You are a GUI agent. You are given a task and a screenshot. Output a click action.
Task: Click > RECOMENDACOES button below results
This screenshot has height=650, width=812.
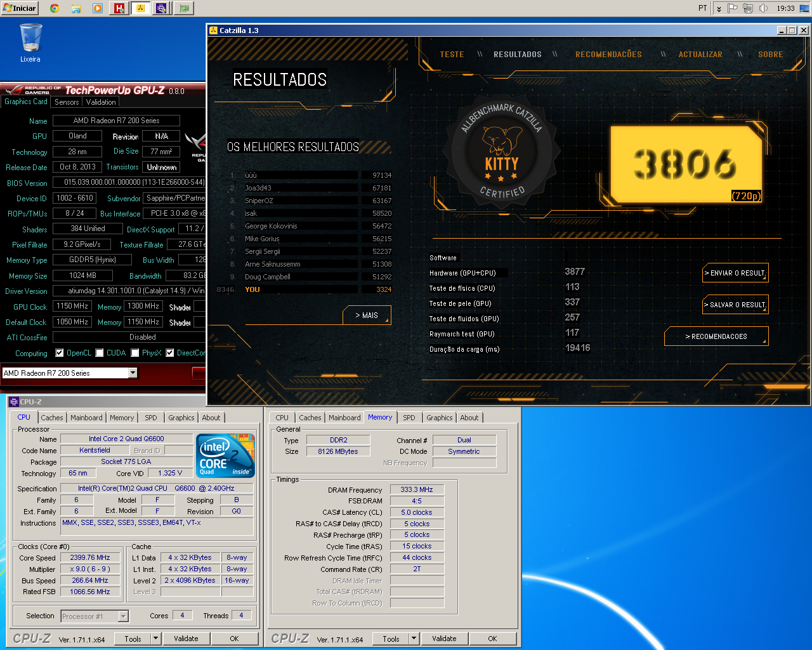[x=716, y=336]
